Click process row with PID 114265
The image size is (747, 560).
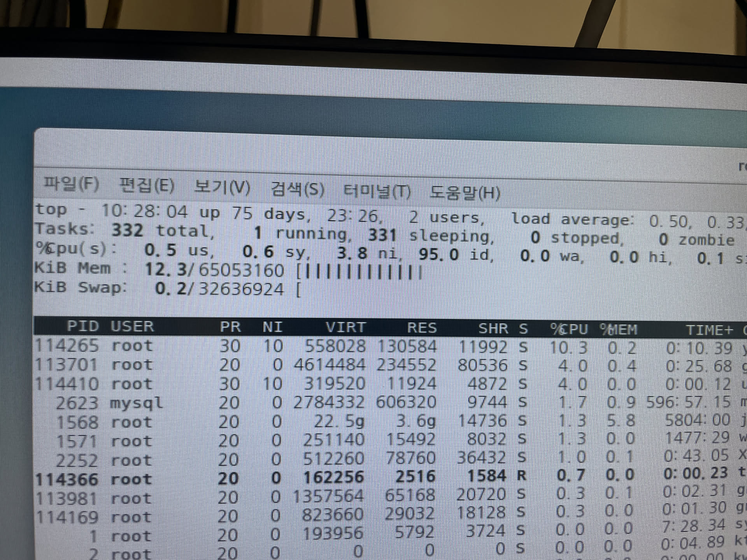coord(67,345)
